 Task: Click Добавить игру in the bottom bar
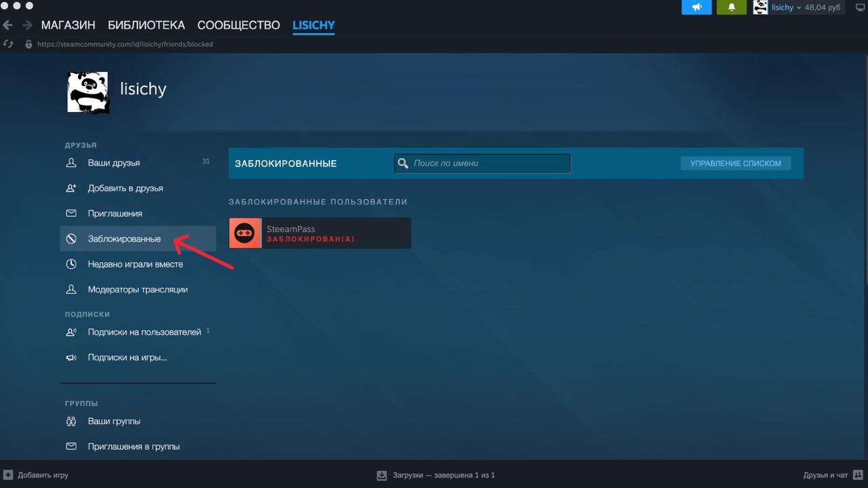43,475
